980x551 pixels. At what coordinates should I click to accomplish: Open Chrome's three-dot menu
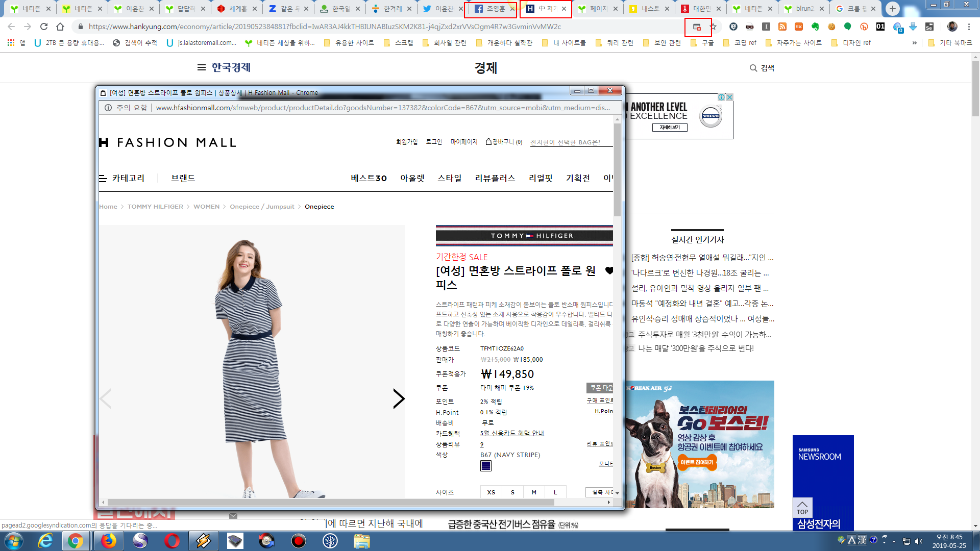(x=969, y=27)
